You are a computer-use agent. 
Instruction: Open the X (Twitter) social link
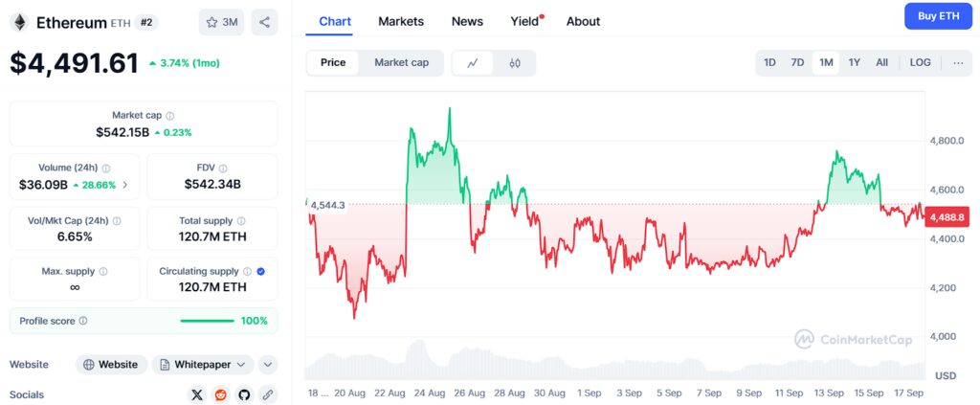[x=197, y=394]
